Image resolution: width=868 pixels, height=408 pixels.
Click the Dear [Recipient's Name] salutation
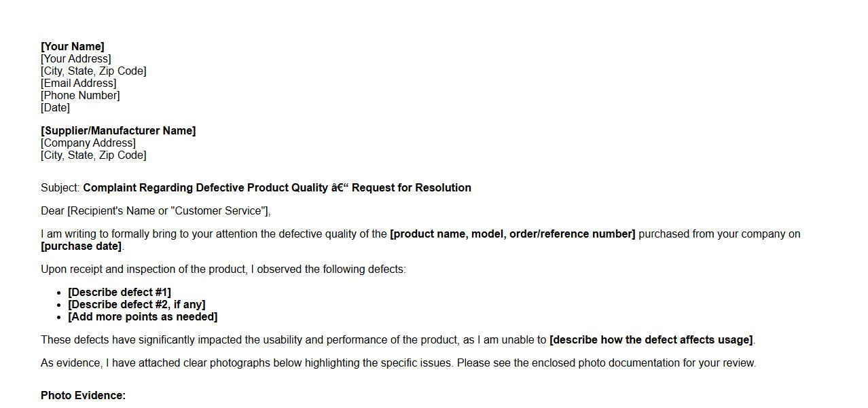click(156, 210)
